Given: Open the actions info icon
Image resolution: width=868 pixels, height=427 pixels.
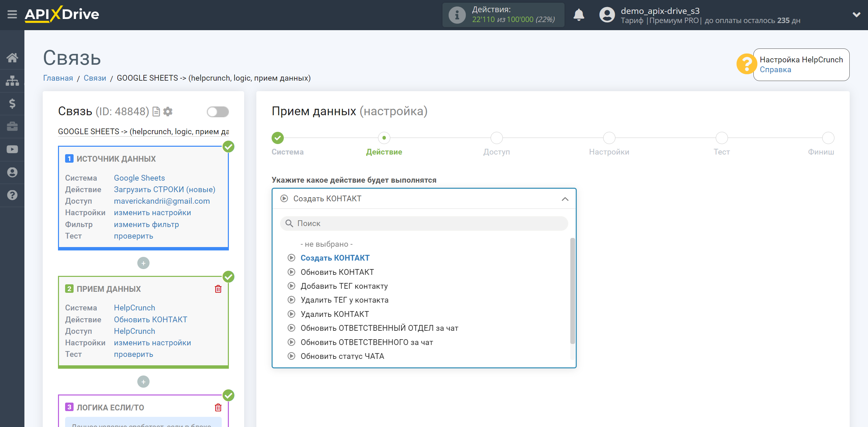Looking at the screenshot, I should click(457, 15).
